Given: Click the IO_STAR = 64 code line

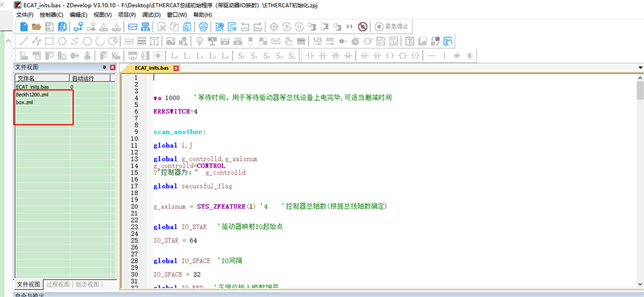Looking at the screenshot, I should click(175, 240).
